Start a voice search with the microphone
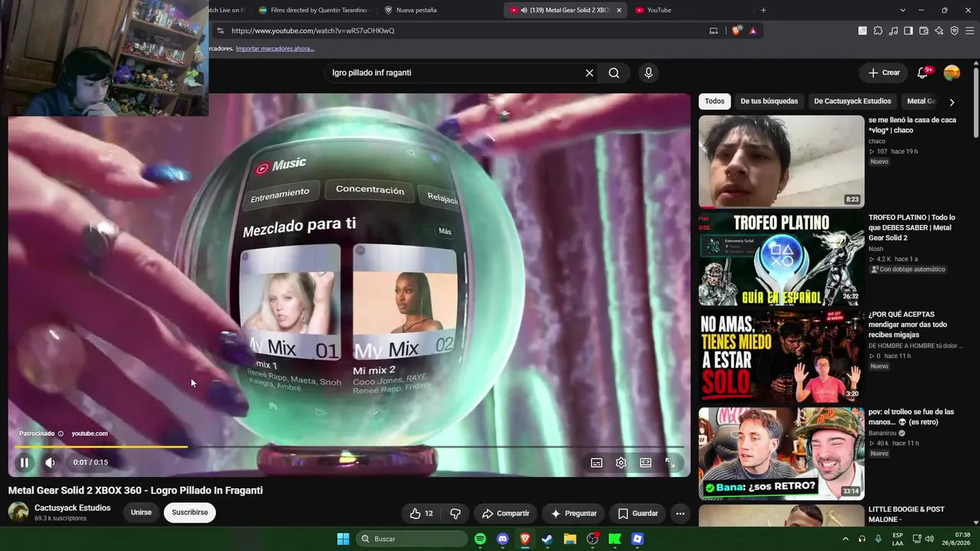This screenshot has height=551, width=980. click(648, 73)
